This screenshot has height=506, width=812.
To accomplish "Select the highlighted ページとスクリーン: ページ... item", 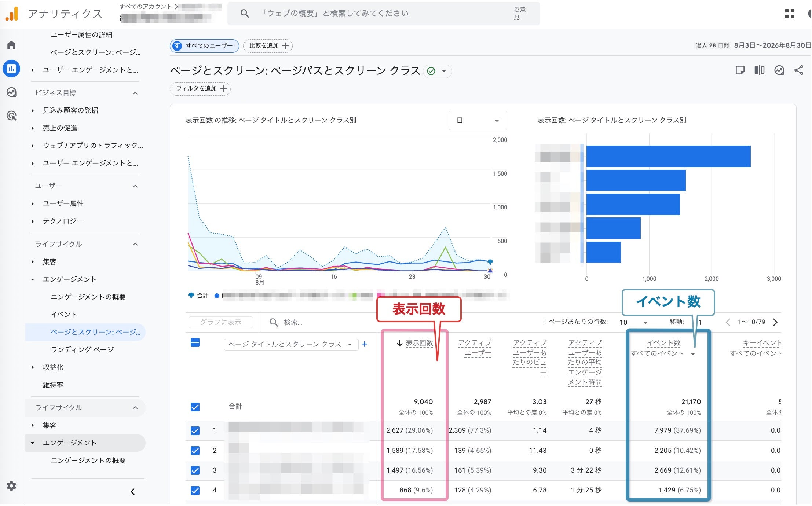I will 85,332.
